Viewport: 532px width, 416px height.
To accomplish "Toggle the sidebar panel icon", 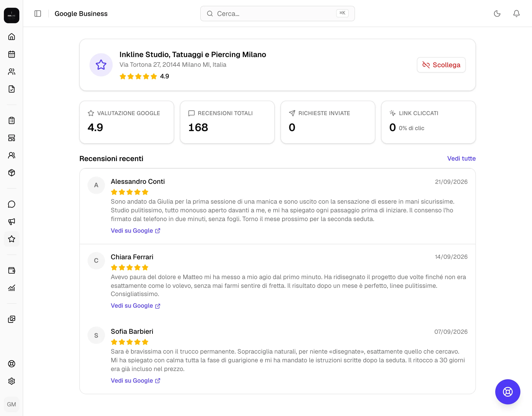I will pos(38,14).
